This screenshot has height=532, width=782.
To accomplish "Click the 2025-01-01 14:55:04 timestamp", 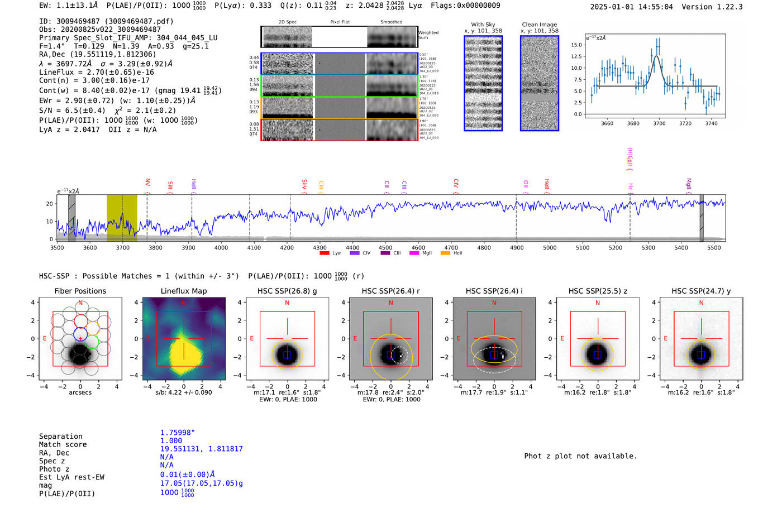I will click(631, 7).
